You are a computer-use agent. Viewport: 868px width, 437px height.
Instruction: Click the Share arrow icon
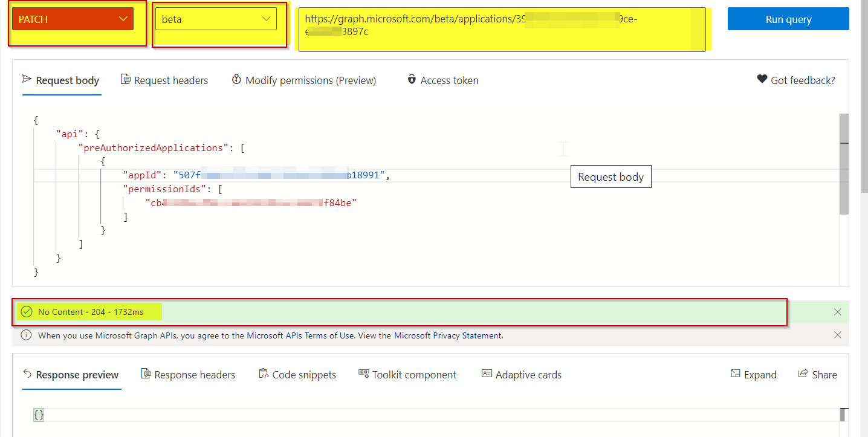point(803,374)
